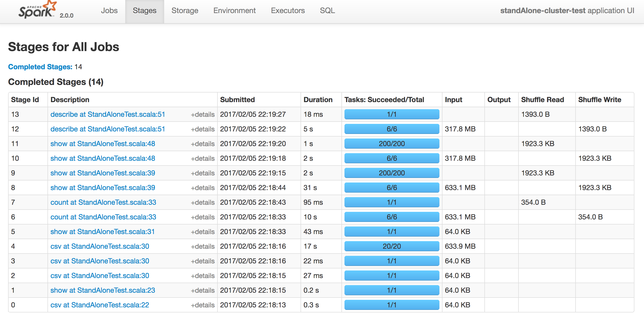The height and width of the screenshot is (319, 644).
Task: Click submitted time 2017/02/05 22:18:13
Action: pos(253,305)
